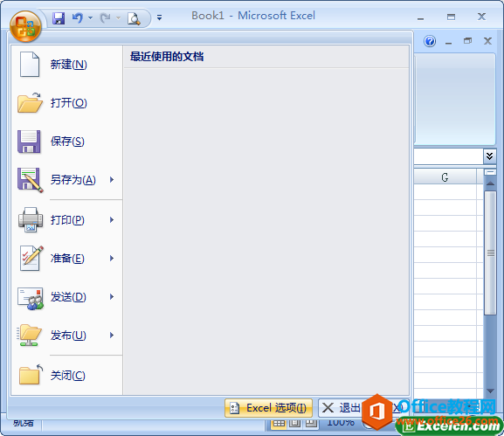Click vertical scrollbar down arrow
The height and width of the screenshot is (436, 504).
(x=490, y=391)
